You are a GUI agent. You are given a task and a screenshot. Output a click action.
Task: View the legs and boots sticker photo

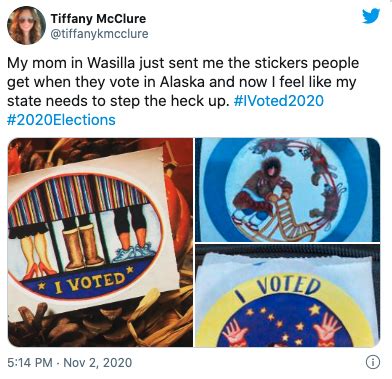click(100, 242)
